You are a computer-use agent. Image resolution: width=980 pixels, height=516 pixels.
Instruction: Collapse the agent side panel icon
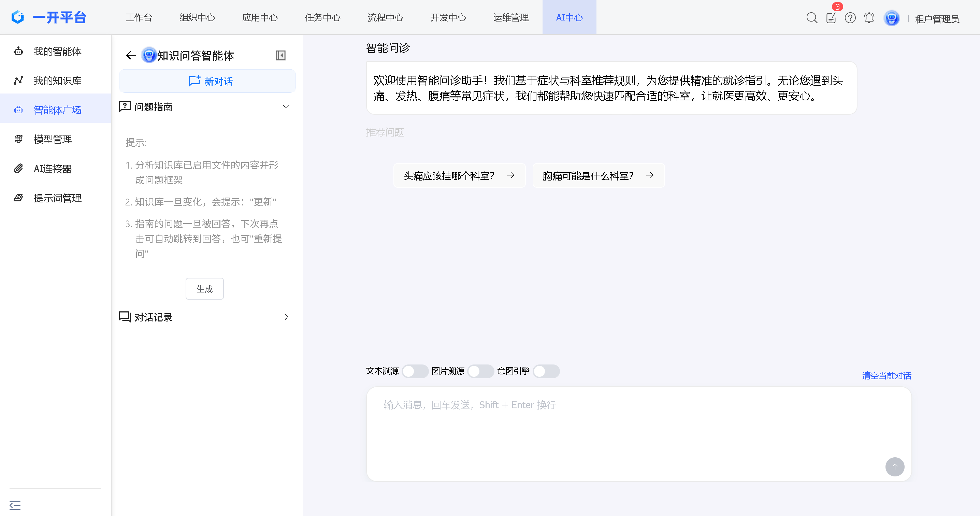click(x=280, y=56)
